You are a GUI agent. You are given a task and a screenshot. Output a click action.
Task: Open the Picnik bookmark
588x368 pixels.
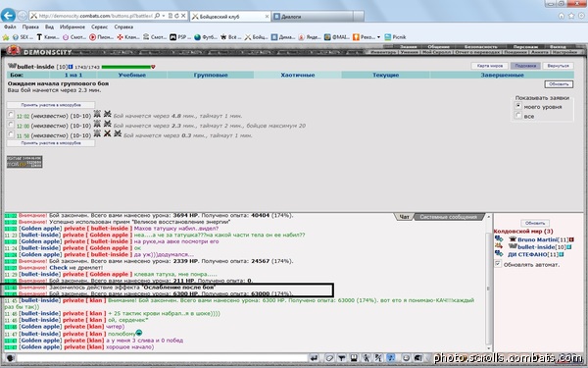395,37
